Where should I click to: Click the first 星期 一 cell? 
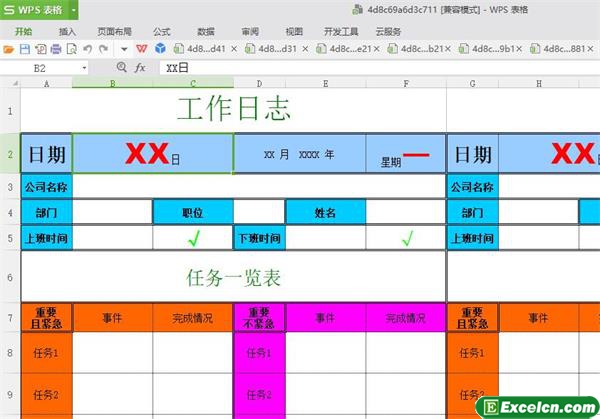pos(406,154)
